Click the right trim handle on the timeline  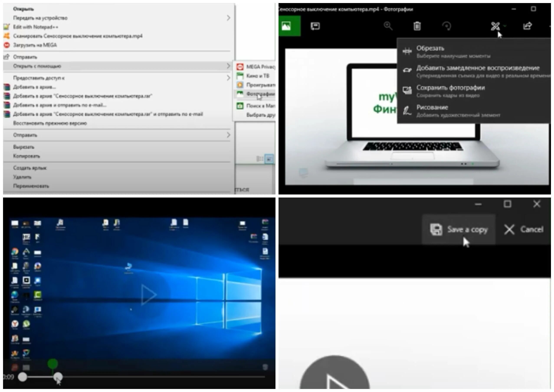pos(58,377)
